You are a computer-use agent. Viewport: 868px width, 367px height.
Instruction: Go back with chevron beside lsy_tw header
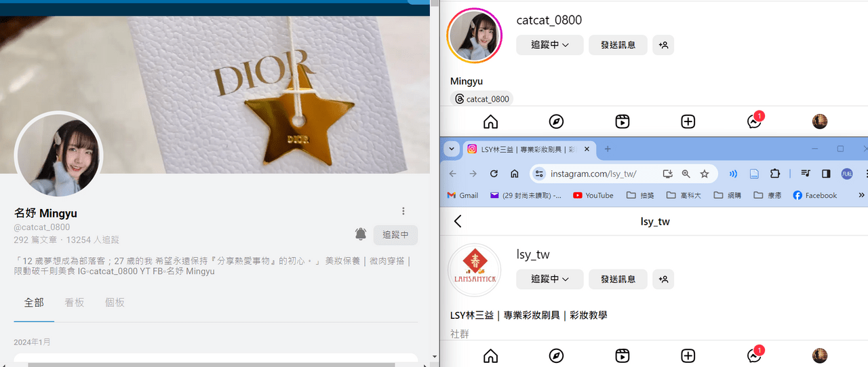point(458,221)
